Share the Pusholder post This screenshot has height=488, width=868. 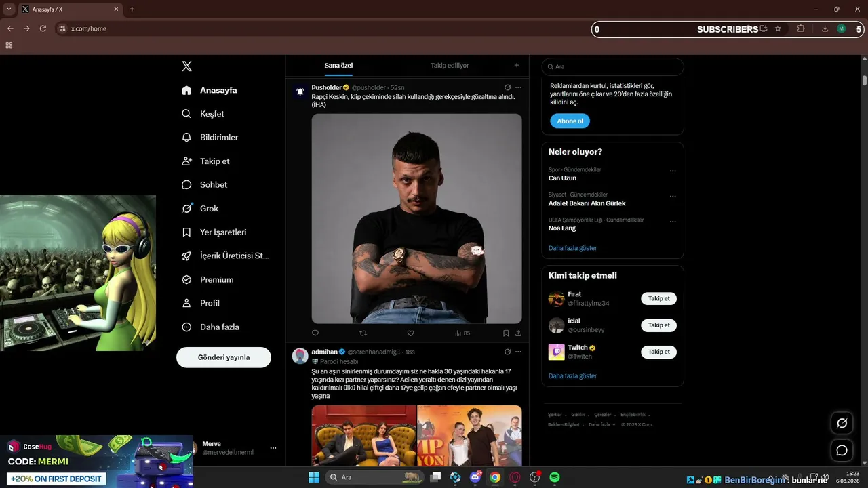pos(519,333)
